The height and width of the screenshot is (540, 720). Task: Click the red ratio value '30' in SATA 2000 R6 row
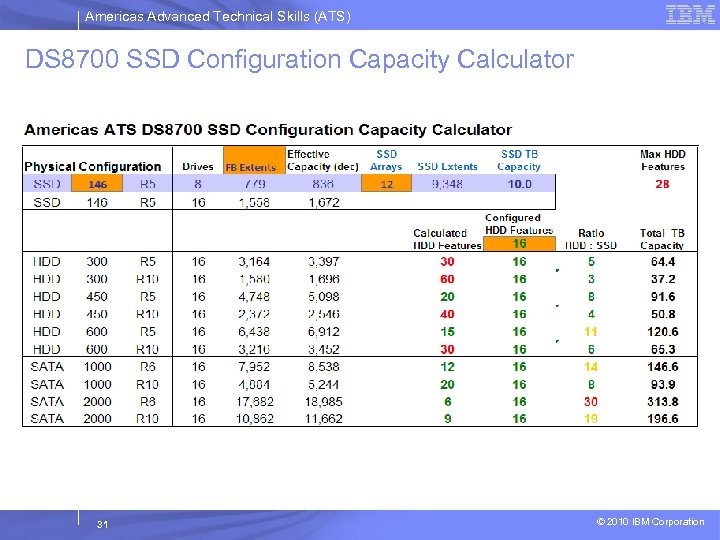click(591, 402)
